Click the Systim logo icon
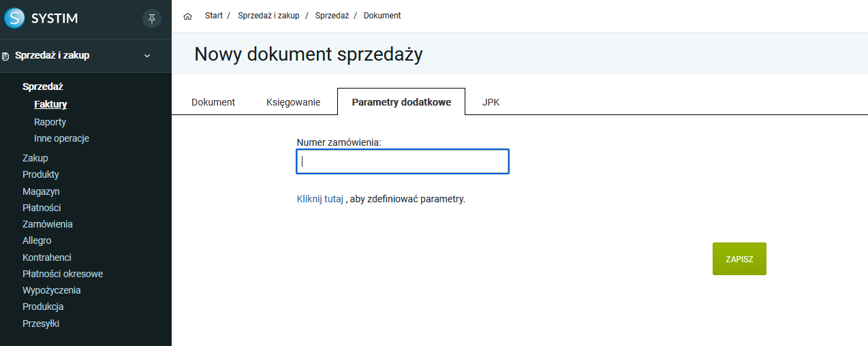The width and height of the screenshot is (868, 346). pos(14,18)
